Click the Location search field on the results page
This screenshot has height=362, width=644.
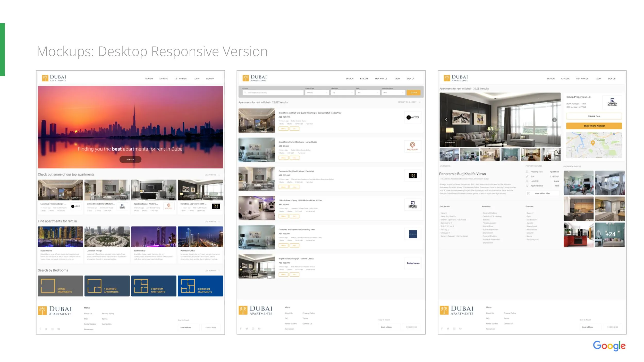tap(273, 93)
